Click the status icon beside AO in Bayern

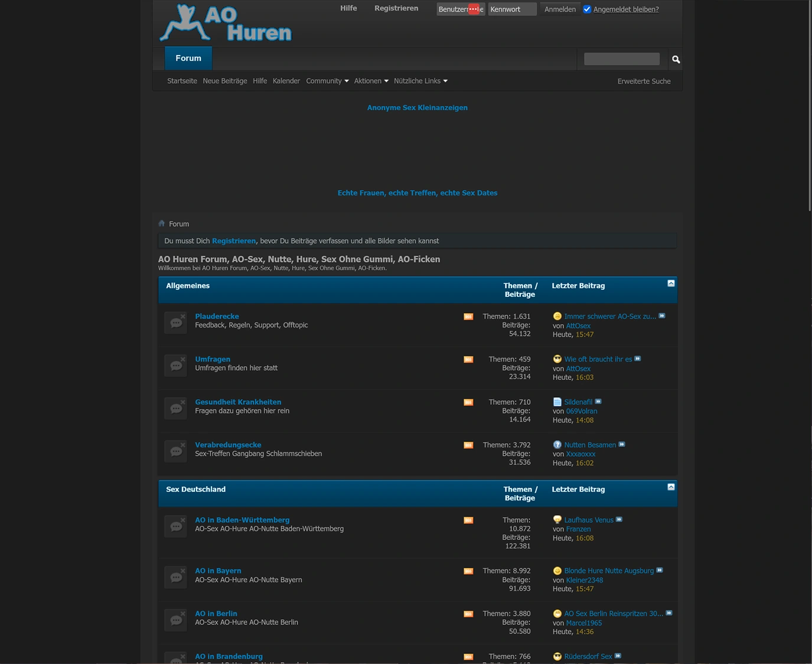176,577
